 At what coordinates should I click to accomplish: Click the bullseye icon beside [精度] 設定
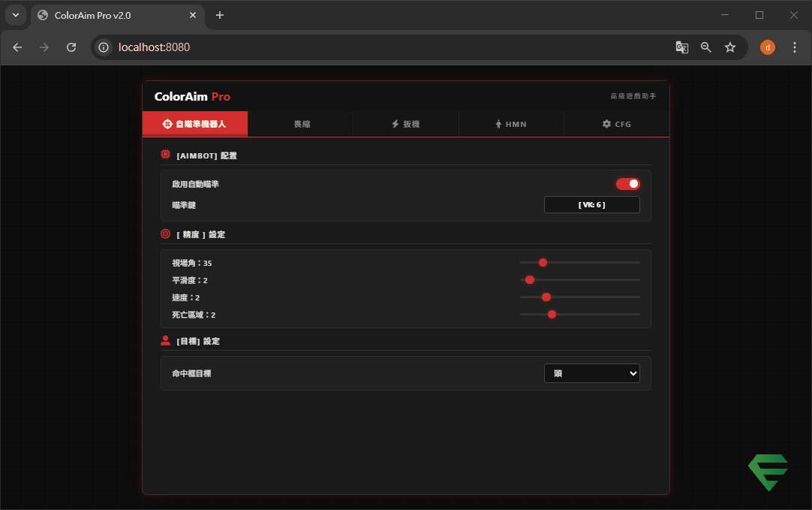click(166, 234)
